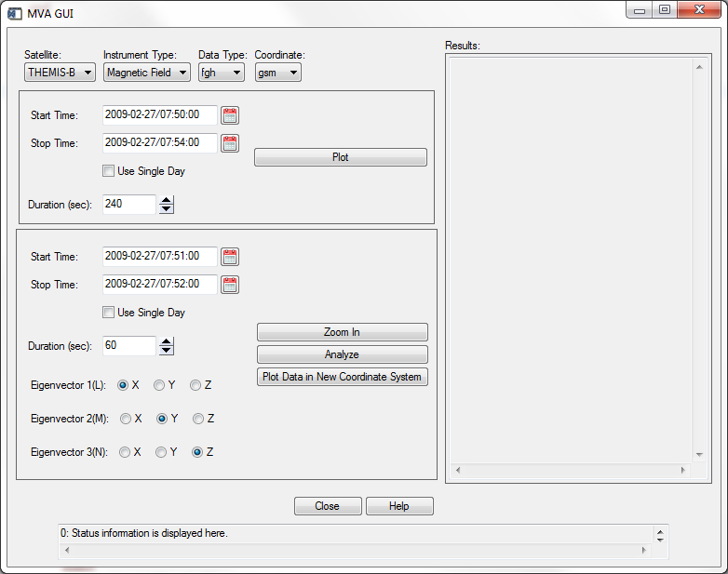The image size is (728, 574).
Task: Expand the Instrument Type dropdown
Action: coord(146,73)
